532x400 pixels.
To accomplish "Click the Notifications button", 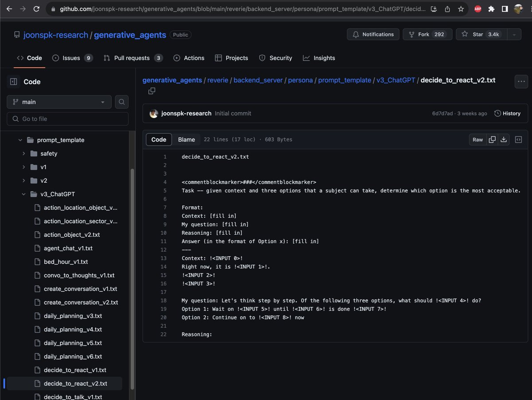I will (373, 35).
